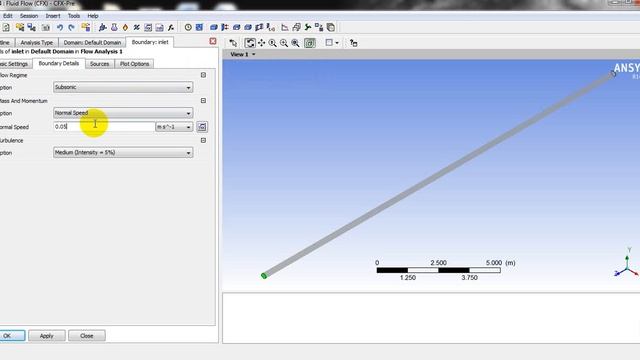Collapse the Mass And Momentum section
Viewport: 640px width, 360px height.
(203, 101)
